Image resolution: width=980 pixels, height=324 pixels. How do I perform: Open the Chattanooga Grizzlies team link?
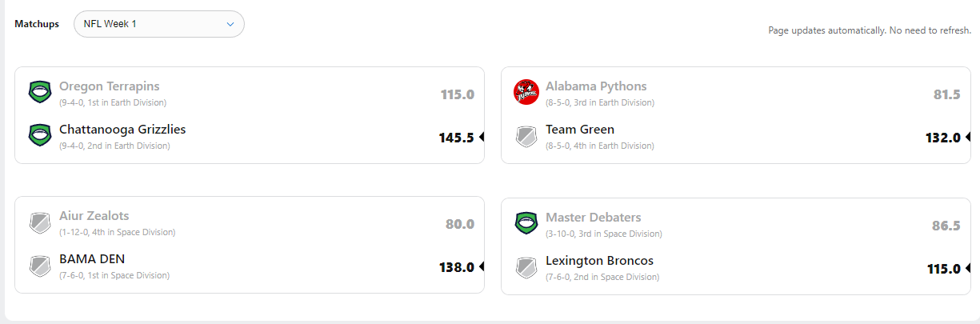[x=122, y=129]
